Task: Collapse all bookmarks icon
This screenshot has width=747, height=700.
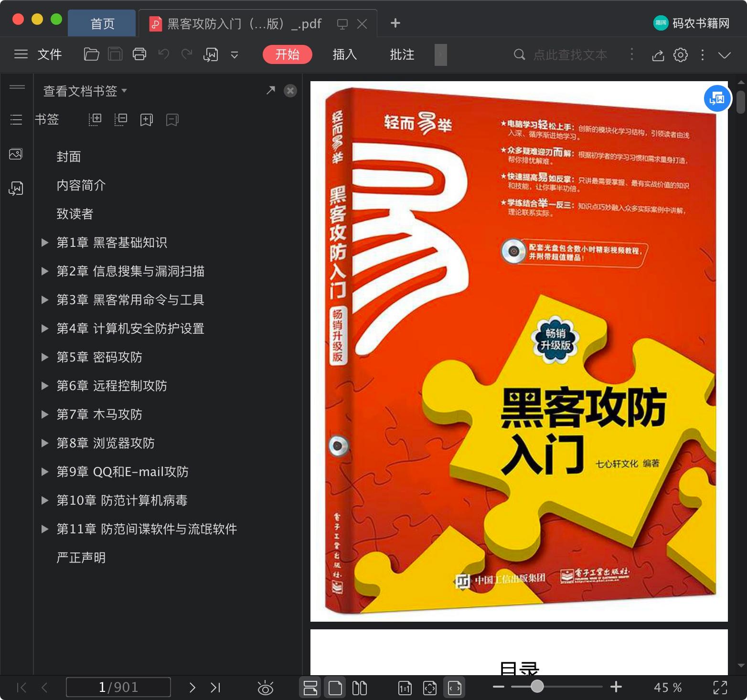Action: point(121,119)
